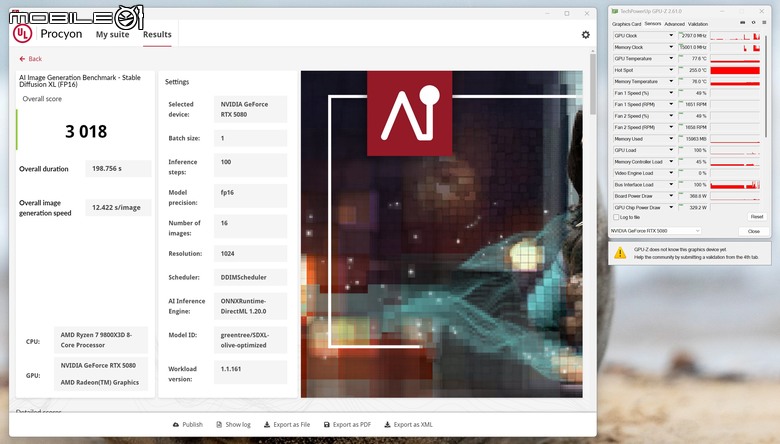Viewport: 780px width, 444px height.
Task: Click Procyon vertical scrollbar
Action: pos(592,84)
